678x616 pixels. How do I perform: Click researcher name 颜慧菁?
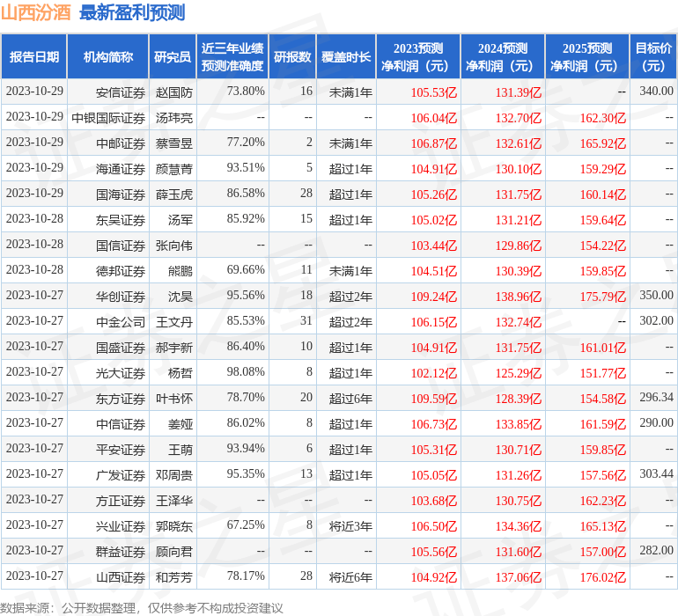(x=173, y=169)
